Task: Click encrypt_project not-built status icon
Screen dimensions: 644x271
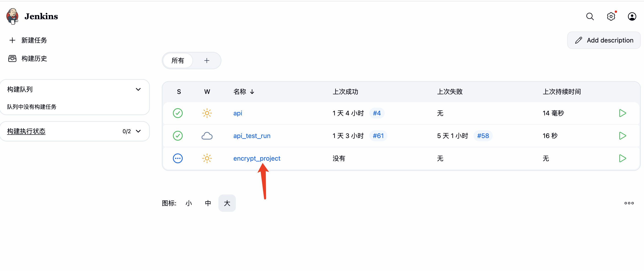Action: pyautogui.click(x=178, y=158)
